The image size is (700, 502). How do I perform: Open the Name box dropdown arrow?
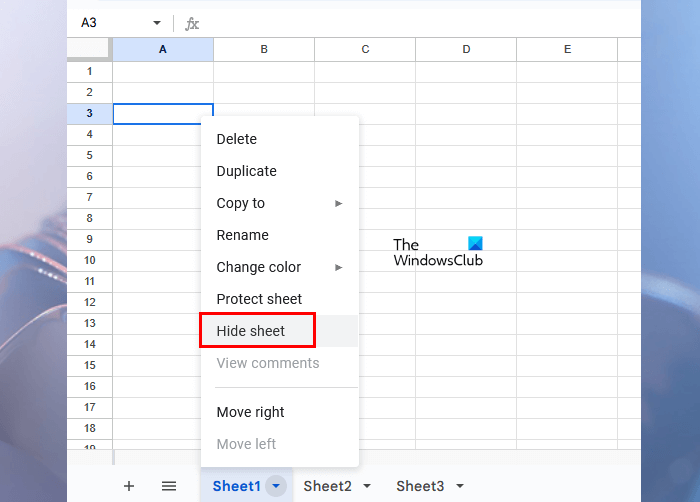click(157, 23)
